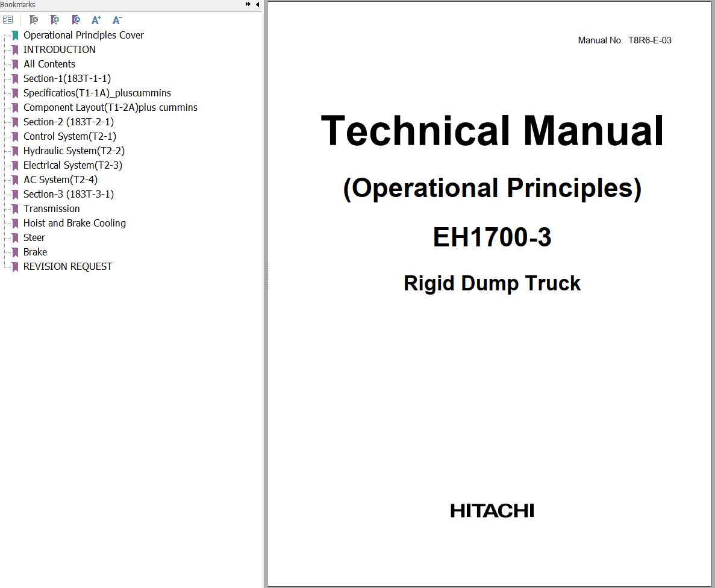Go to Section-3 (183T-3-1) bookmark
715x588 pixels.
(x=69, y=194)
